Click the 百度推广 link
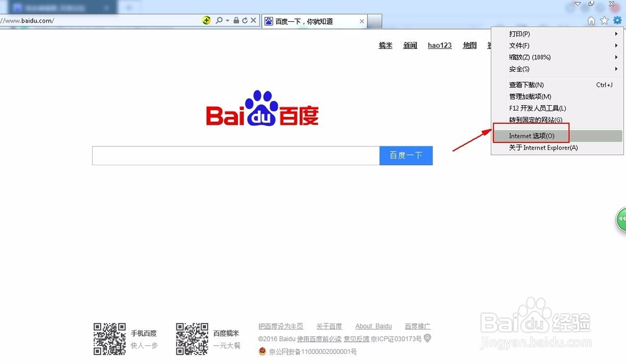 pos(418,326)
